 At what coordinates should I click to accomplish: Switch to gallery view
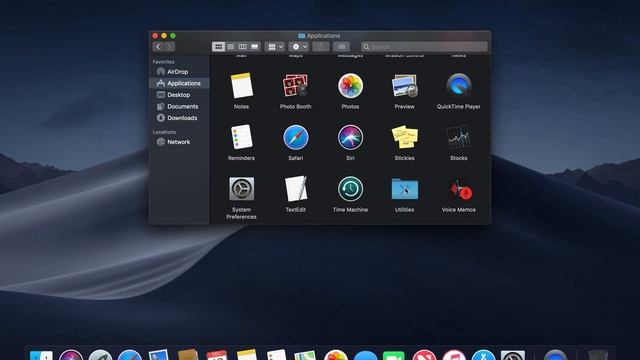coord(254,47)
